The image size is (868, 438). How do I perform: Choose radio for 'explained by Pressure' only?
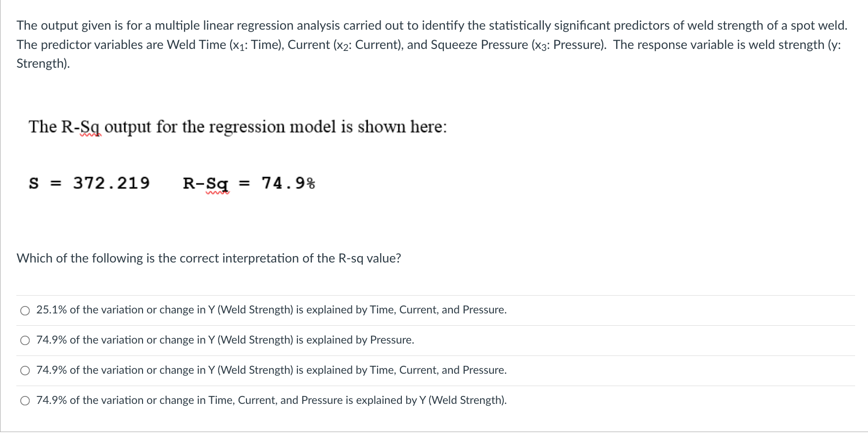tap(25, 341)
